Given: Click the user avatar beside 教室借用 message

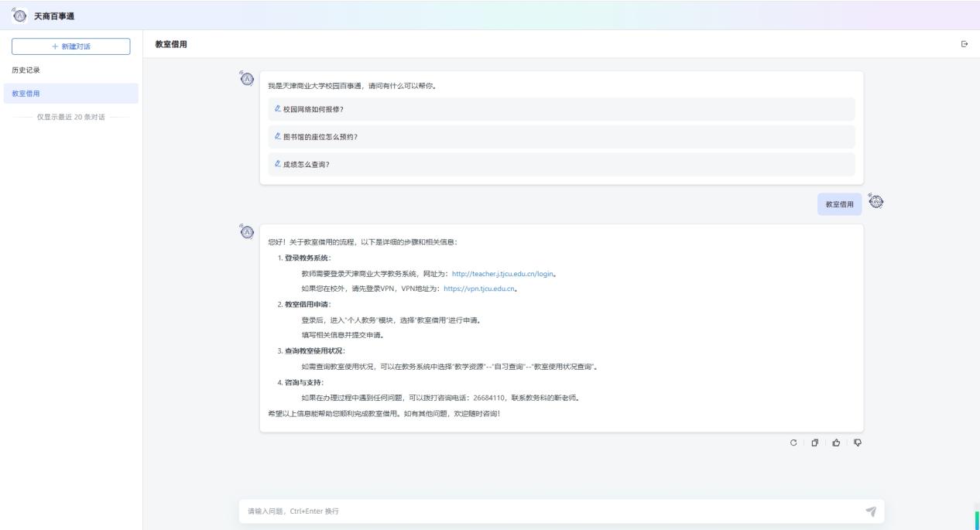Looking at the screenshot, I should (876, 202).
